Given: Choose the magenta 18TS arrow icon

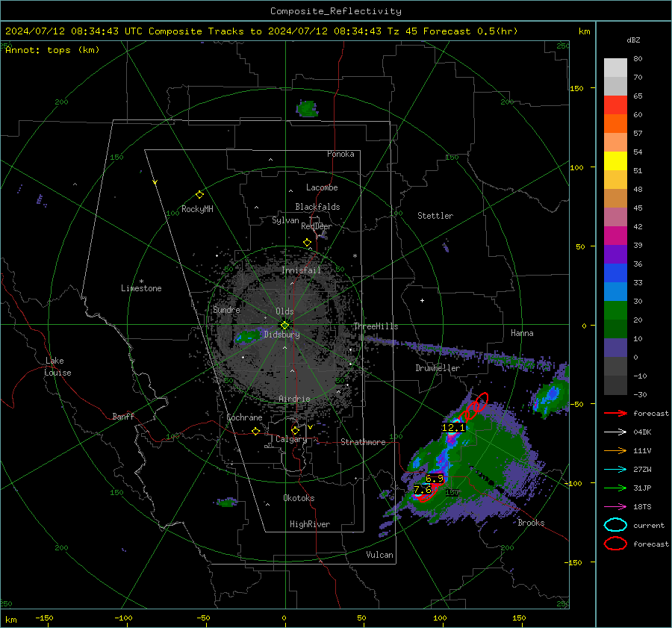Looking at the screenshot, I should [x=615, y=507].
